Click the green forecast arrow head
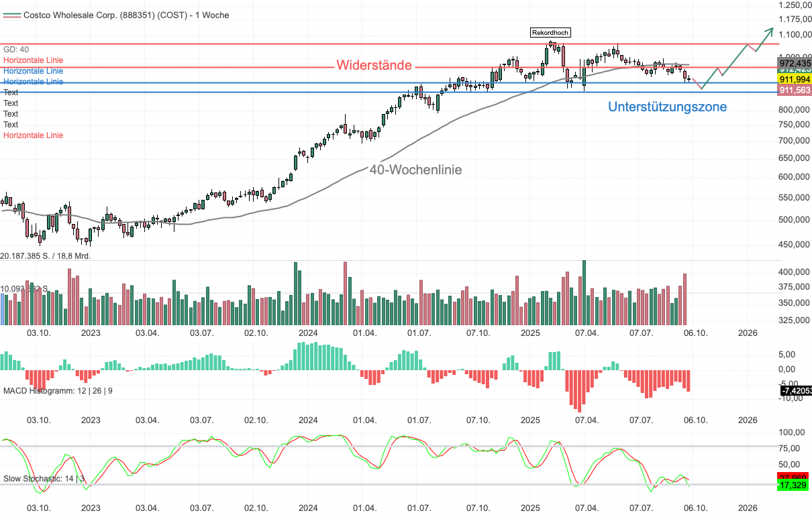Viewport: 812px width, 517px height. point(770,30)
